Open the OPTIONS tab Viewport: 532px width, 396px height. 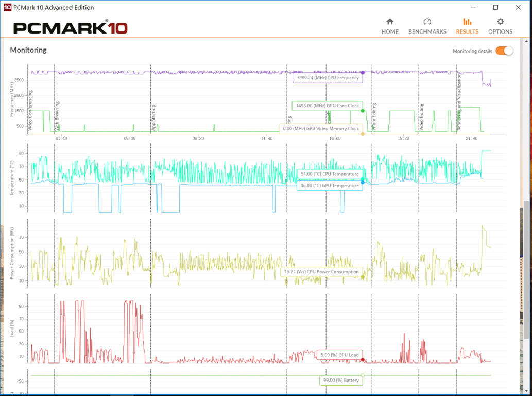(500, 26)
